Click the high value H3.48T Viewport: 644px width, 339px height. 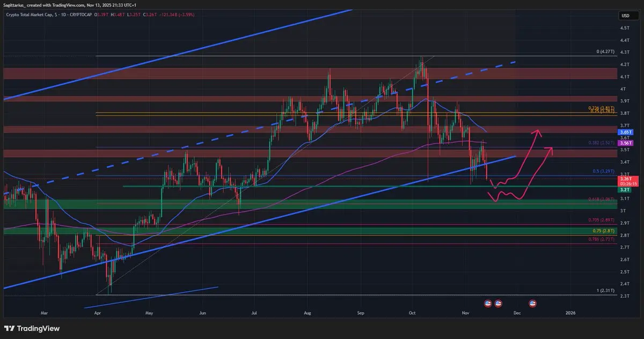click(x=117, y=14)
